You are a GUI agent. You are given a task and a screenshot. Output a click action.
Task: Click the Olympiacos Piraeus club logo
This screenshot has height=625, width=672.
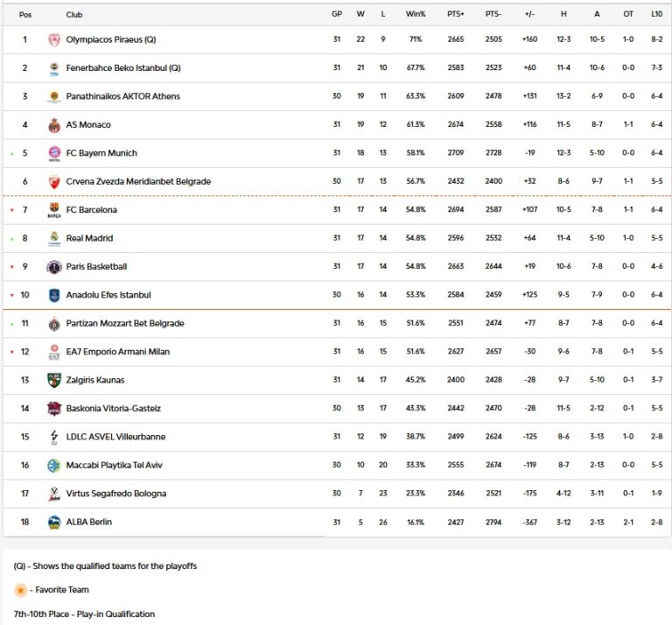pyautogui.click(x=54, y=39)
